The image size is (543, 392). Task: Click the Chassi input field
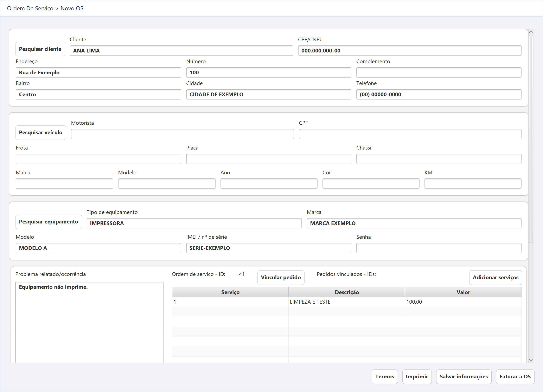[x=439, y=159]
